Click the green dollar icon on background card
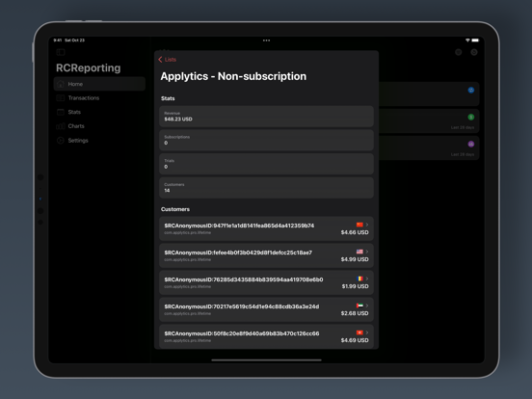 coord(471,117)
